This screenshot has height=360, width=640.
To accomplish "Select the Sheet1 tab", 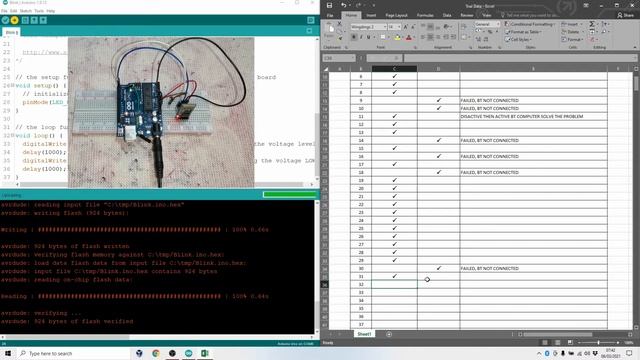I will click(364, 334).
